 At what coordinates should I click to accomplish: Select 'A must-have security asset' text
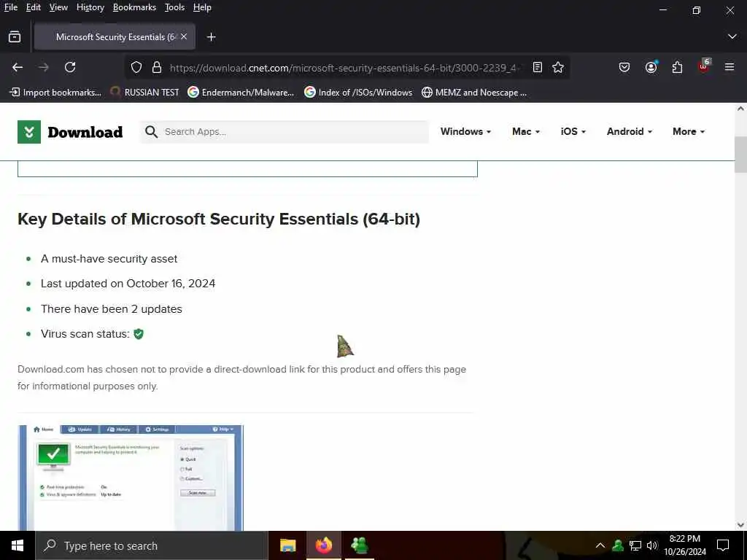(x=109, y=259)
